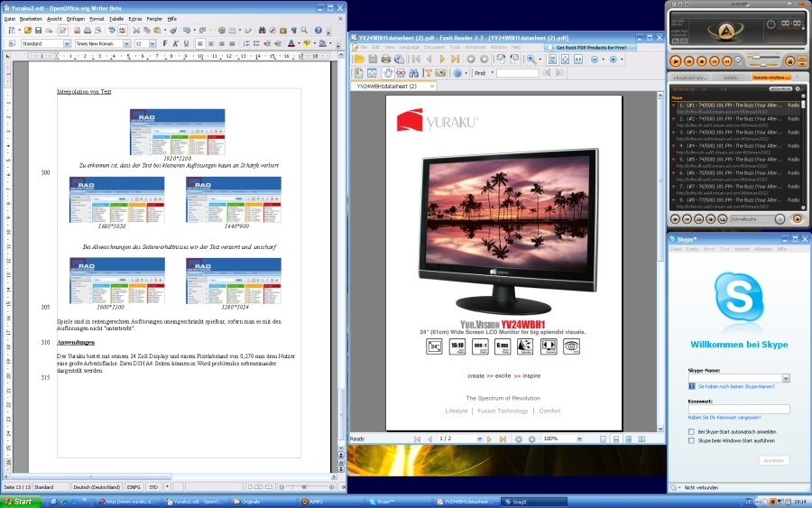
Task: Print PDF from Foxit Reader toolbar
Action: [386, 59]
